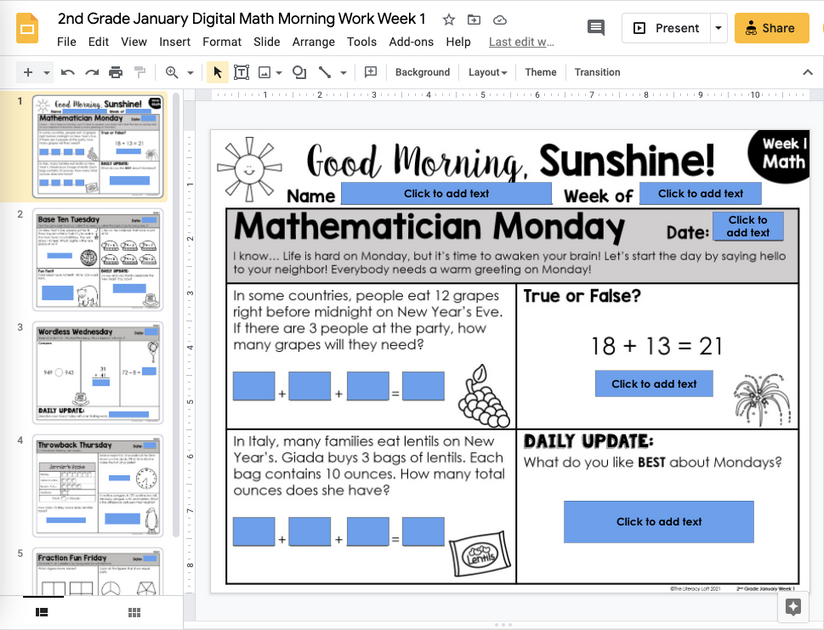824x630 pixels.
Task: Activate the Paint format tool
Action: [x=142, y=72]
